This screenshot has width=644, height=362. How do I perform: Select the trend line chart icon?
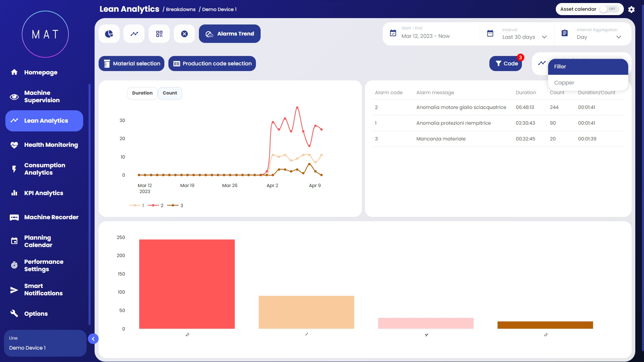click(134, 34)
